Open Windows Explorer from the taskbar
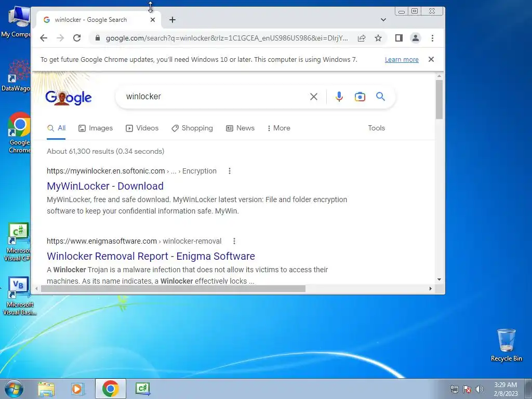The width and height of the screenshot is (532, 399). point(46,389)
